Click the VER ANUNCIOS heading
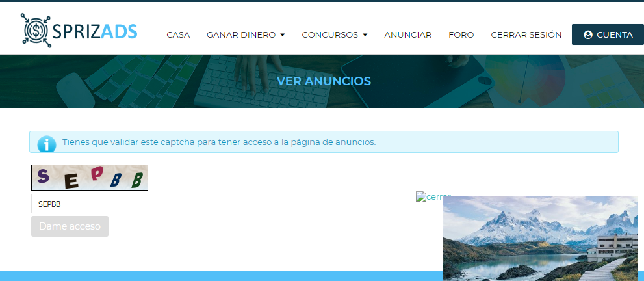 [324, 81]
